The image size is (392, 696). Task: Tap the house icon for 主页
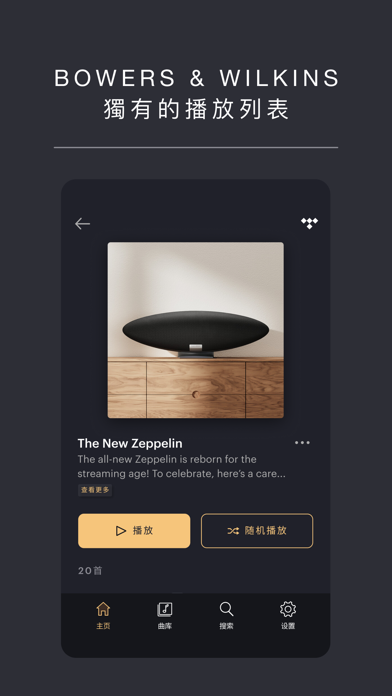[x=103, y=609]
